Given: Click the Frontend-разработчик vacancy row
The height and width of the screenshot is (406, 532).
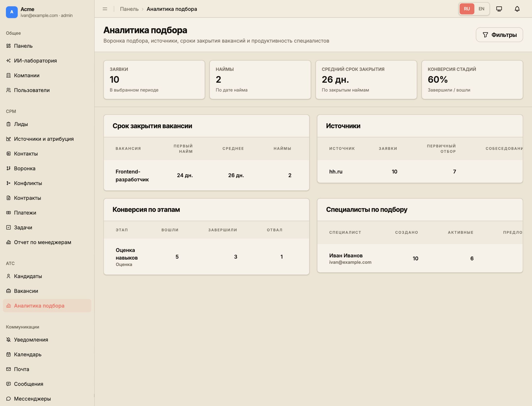Looking at the screenshot, I should [x=206, y=175].
